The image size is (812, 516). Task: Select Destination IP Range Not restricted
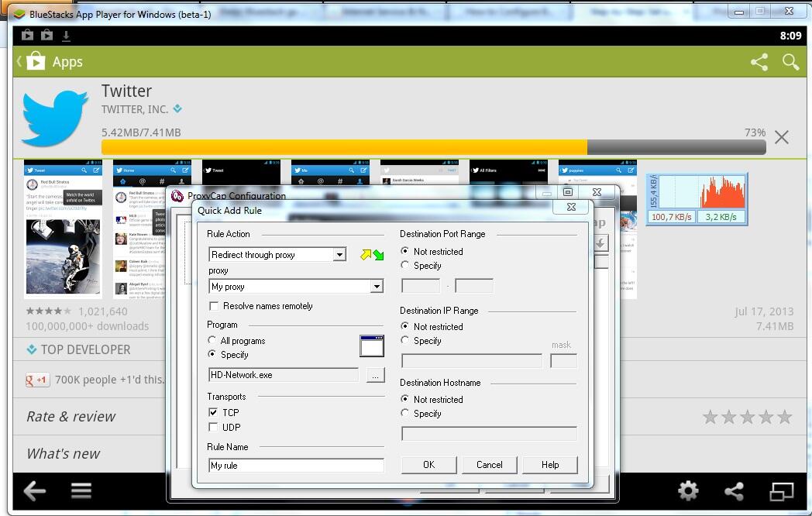point(405,326)
